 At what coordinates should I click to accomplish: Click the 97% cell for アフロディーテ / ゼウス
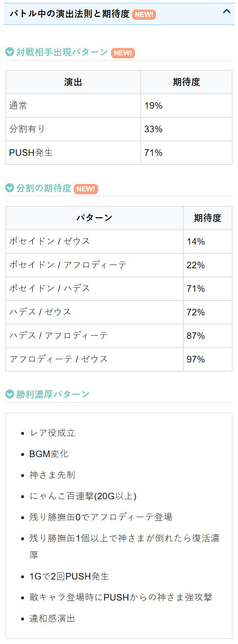pyautogui.click(x=208, y=359)
